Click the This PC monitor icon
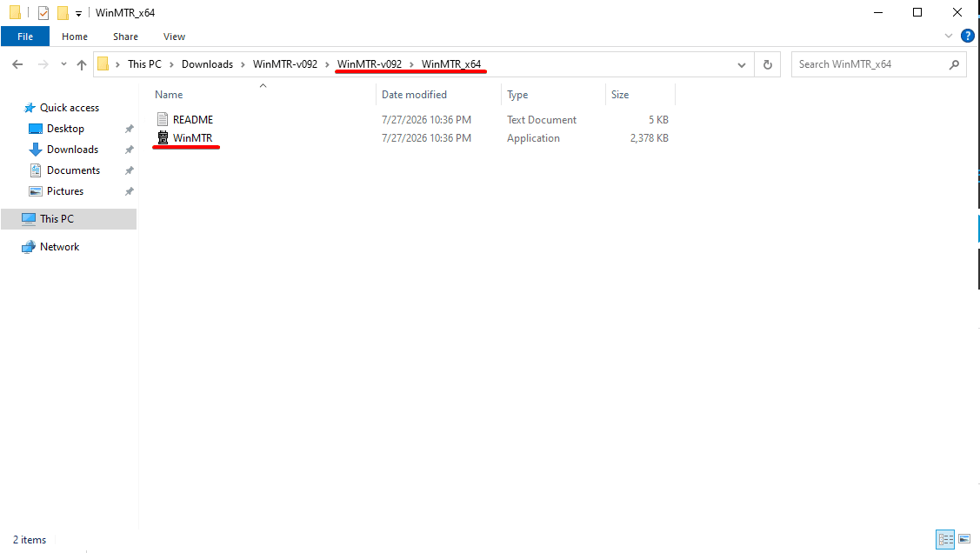This screenshot has height=553, width=980. [29, 219]
